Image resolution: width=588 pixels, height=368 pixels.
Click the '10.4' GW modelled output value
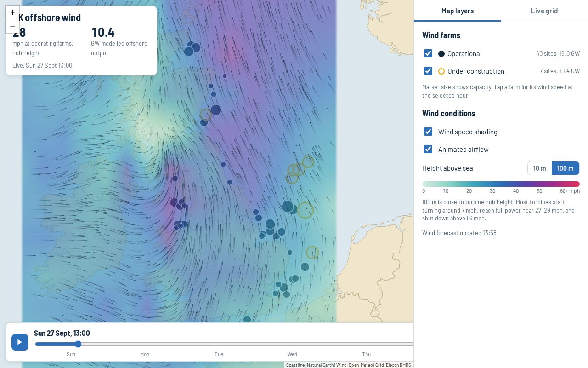coord(103,32)
